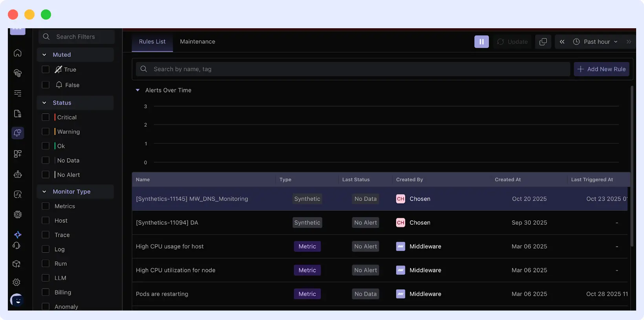Click the Metric tag in Pods are restarting row
The image size is (644, 320).
307,294
